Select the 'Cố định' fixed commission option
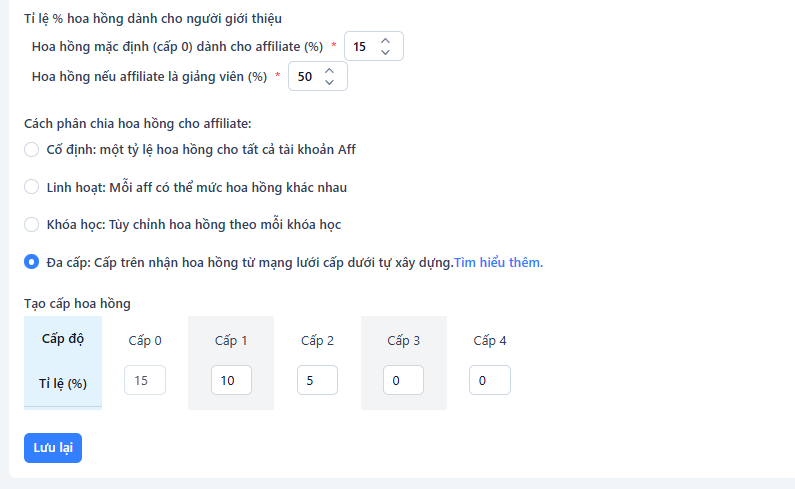 pos(32,150)
